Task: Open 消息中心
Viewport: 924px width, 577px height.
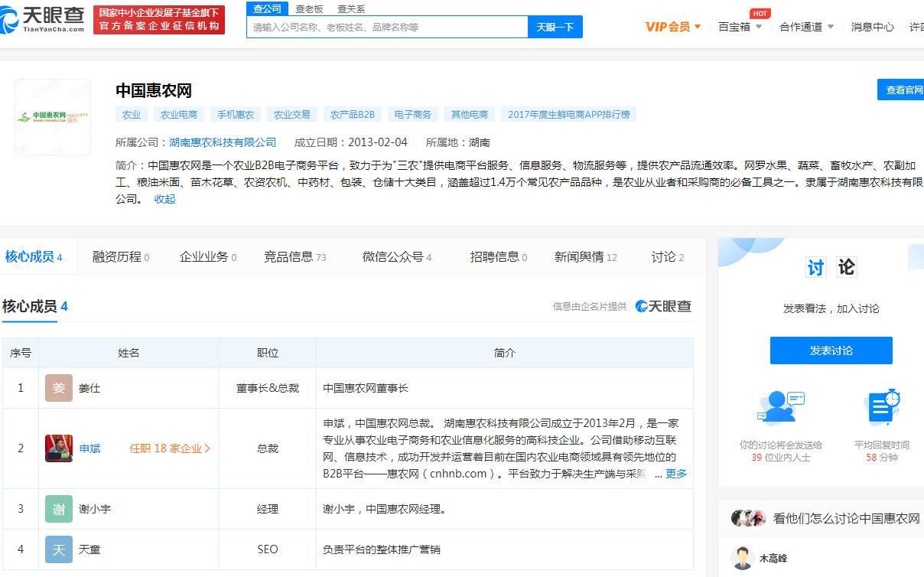Action: pyautogui.click(x=873, y=27)
